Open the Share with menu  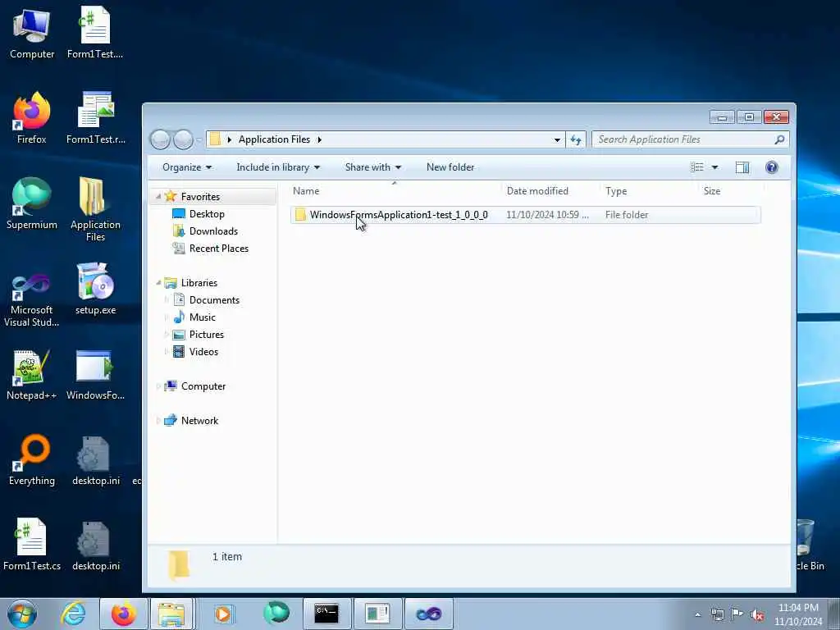point(373,167)
